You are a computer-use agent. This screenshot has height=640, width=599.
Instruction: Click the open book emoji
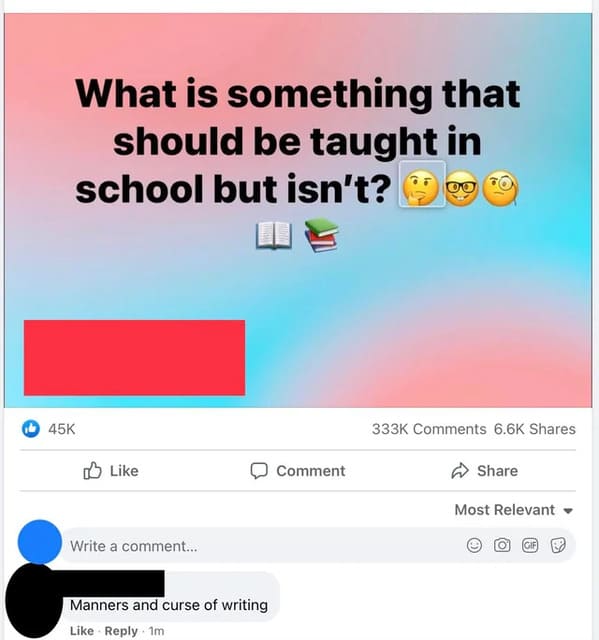(274, 235)
